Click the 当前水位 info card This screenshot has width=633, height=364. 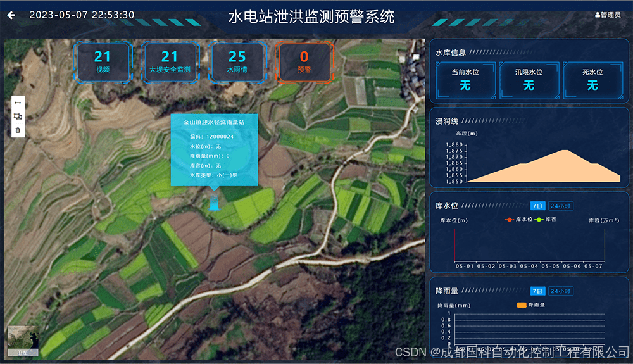tap(465, 80)
